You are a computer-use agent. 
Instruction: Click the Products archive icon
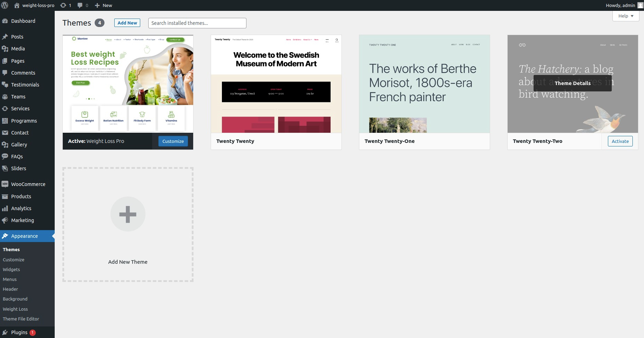pos(5,196)
